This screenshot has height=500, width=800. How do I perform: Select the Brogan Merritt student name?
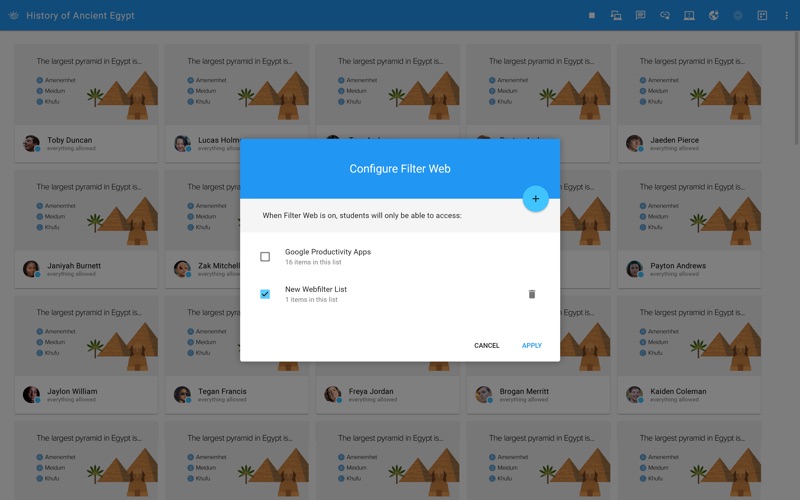[x=524, y=391]
